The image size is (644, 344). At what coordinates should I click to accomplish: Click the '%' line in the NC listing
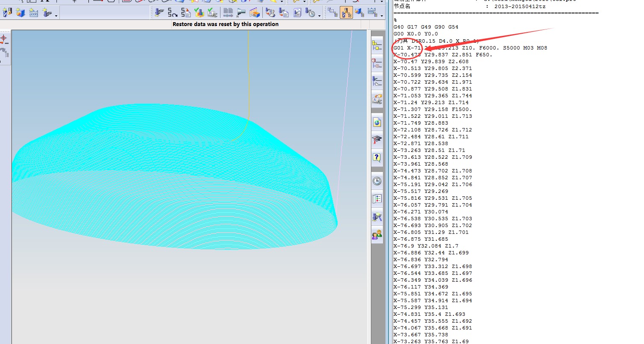(x=395, y=20)
